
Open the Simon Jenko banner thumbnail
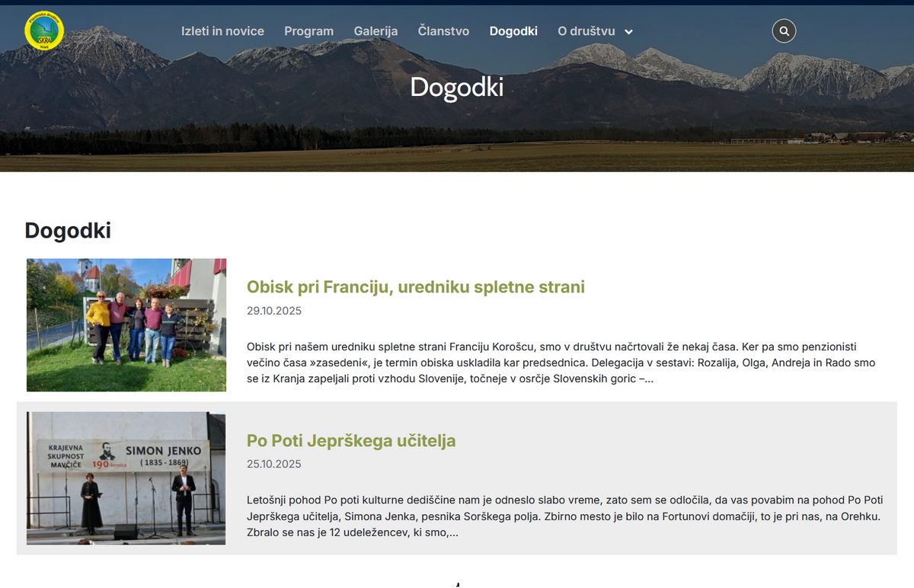(x=126, y=478)
